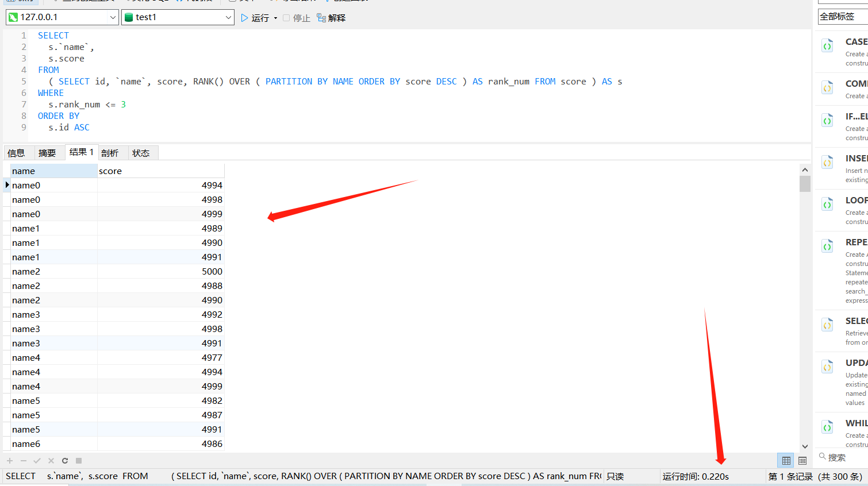Viewport: 868px width, 486px height.
Task: Click the results scrollbar up arrow
Action: [805, 170]
